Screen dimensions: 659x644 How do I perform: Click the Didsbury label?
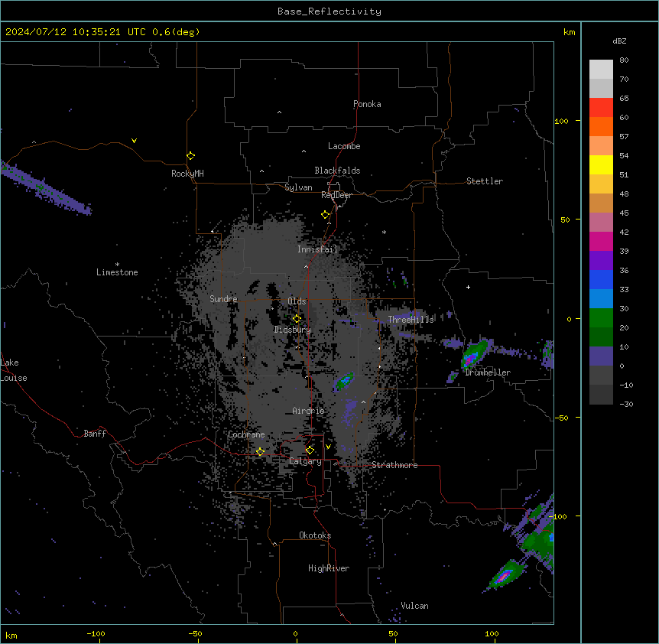(293, 330)
